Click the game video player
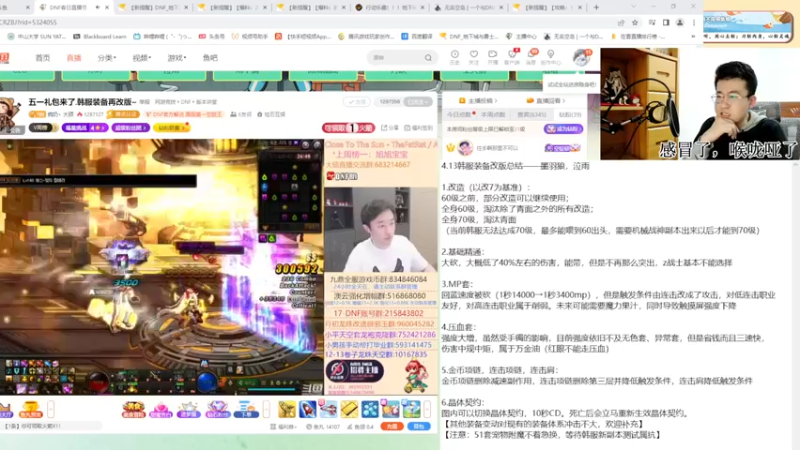Viewport: 800px width, 450px height. tap(161, 266)
